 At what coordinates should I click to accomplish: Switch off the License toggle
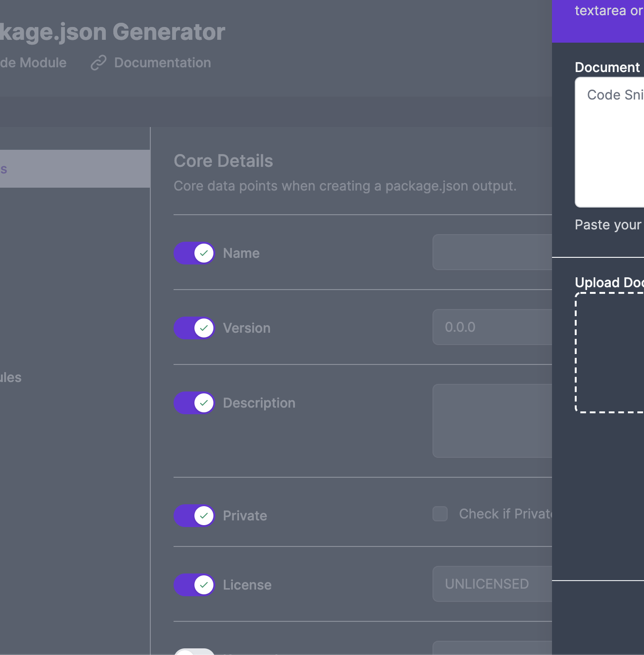point(194,585)
